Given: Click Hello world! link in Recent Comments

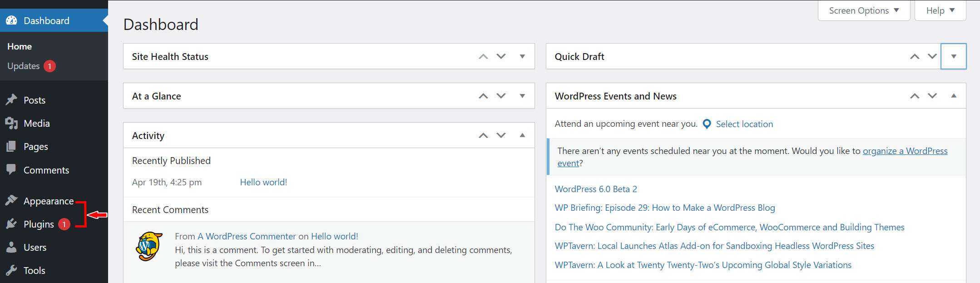Looking at the screenshot, I should [335, 236].
